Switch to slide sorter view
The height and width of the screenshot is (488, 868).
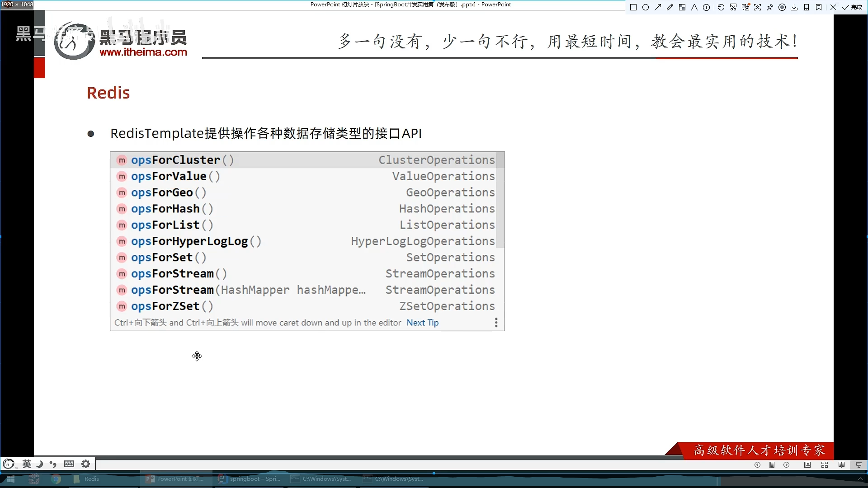[825, 465]
